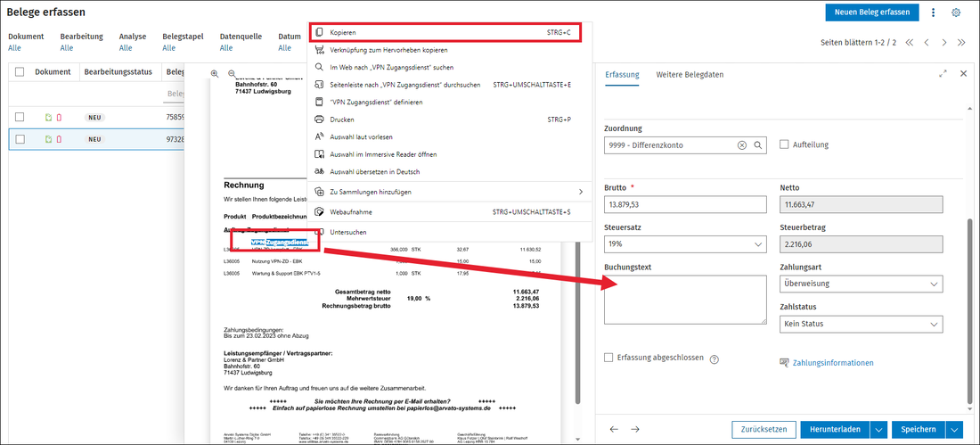This screenshot has width=980, height=445.
Task: Jump to the first page of results
Action: click(910, 43)
